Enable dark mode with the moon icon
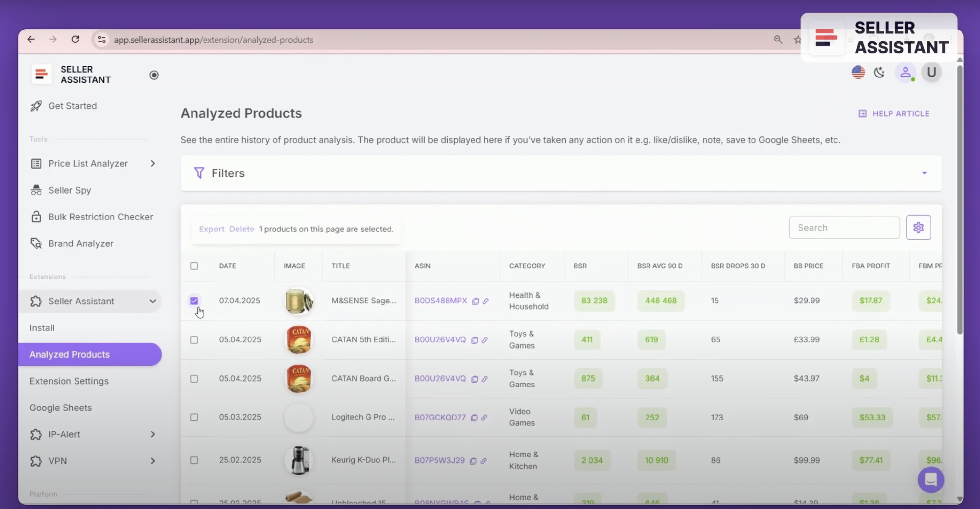Viewport: 980px width, 509px height. 879,72
